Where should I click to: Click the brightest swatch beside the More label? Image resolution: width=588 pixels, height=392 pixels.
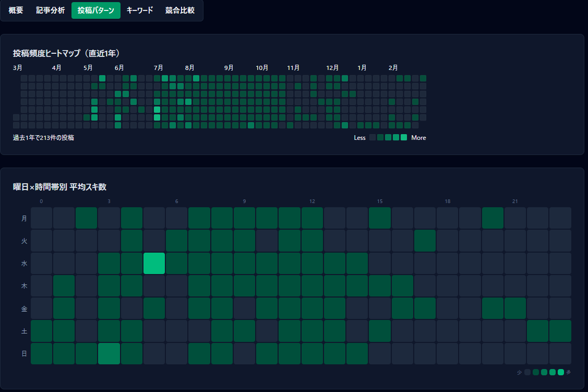[404, 138]
